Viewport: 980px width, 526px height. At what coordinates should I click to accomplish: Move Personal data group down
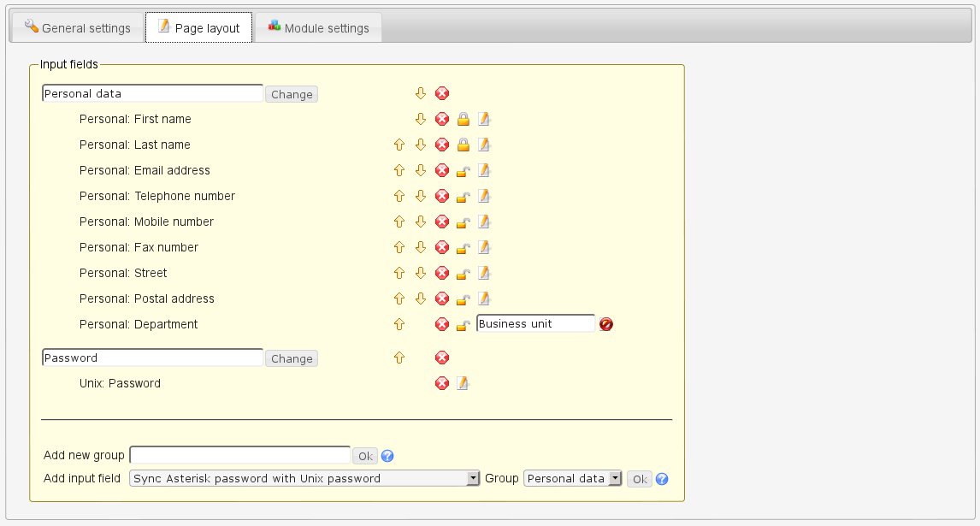420,94
